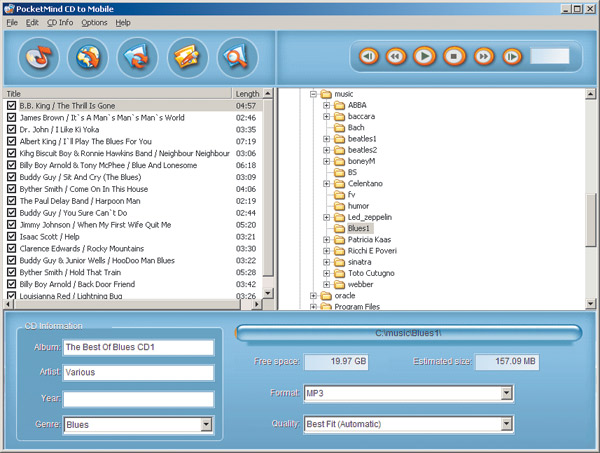Toggle checkbox for Isaac Scott / Help
Viewport: 600px width, 453px height.
pyautogui.click(x=12, y=236)
